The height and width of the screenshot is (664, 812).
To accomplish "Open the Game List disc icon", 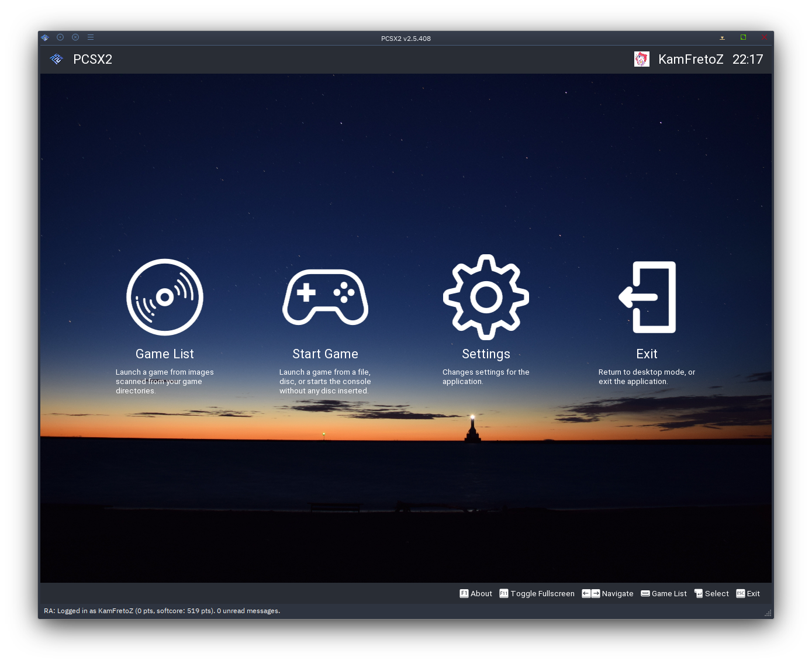I will 165,297.
